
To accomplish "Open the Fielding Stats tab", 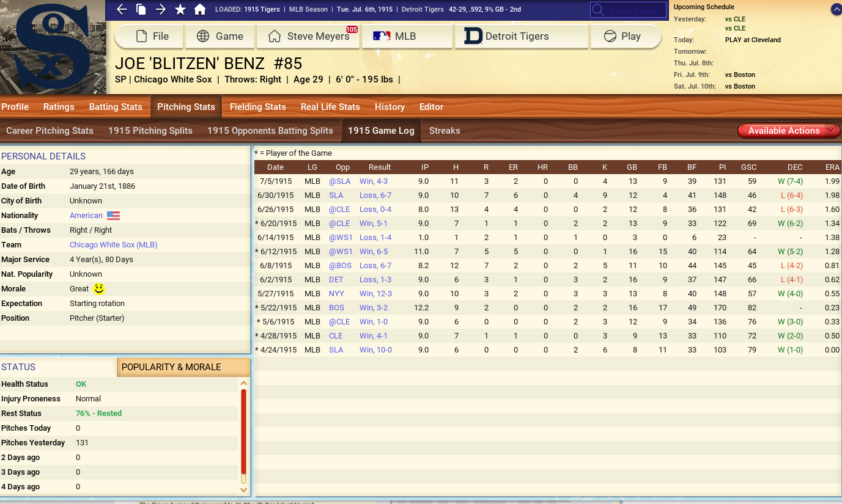I will coord(258,107).
